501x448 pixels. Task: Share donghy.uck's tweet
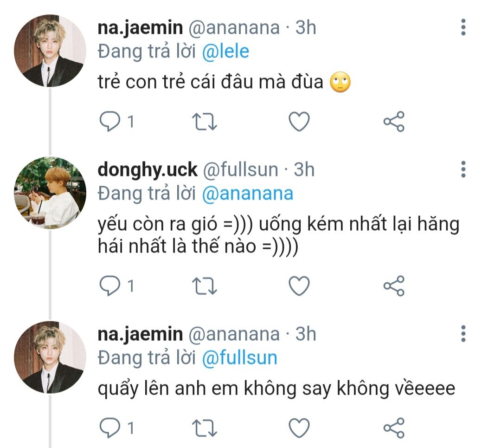click(x=394, y=286)
